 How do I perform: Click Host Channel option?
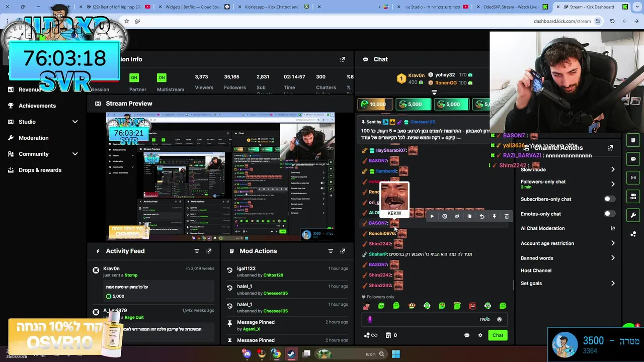536,270
